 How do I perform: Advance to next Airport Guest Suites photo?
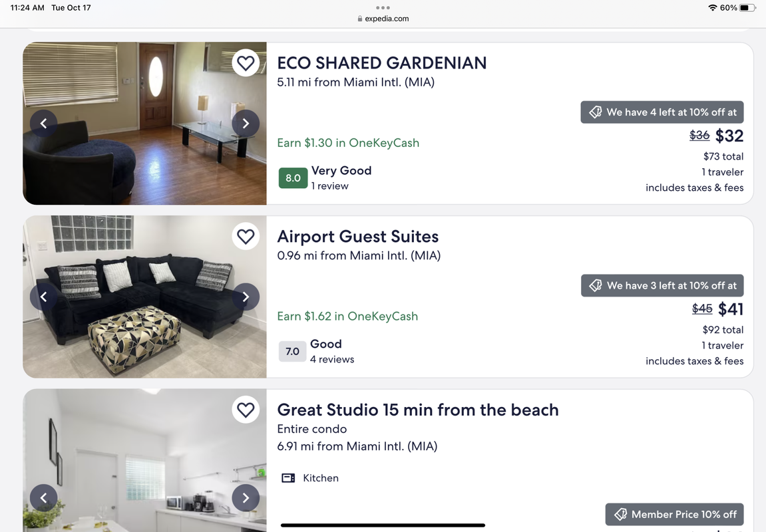click(246, 297)
